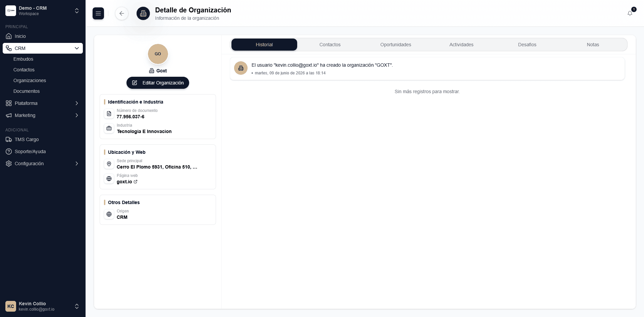Click the Otros Detalles heading
The image size is (644, 317).
124,202
